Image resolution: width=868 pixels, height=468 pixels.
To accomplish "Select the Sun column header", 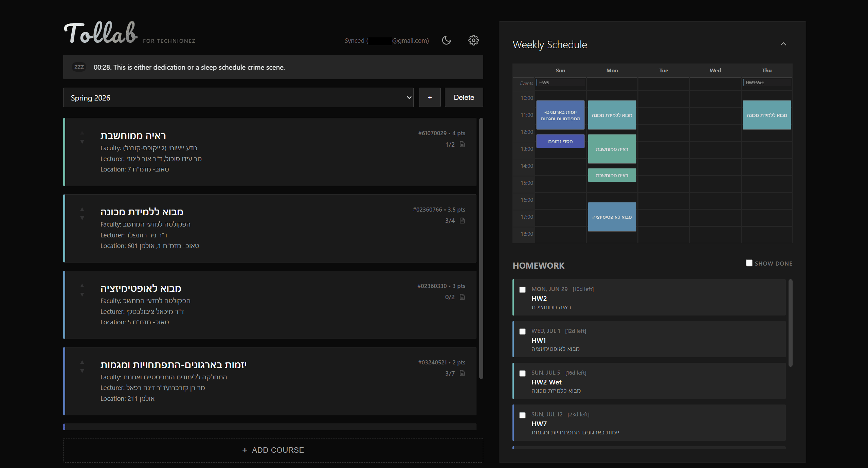I will point(560,71).
